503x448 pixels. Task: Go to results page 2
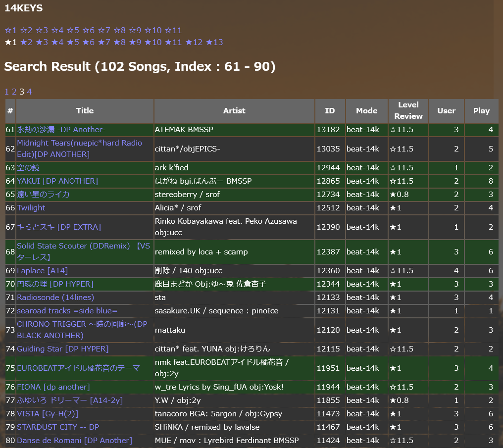coord(14,92)
